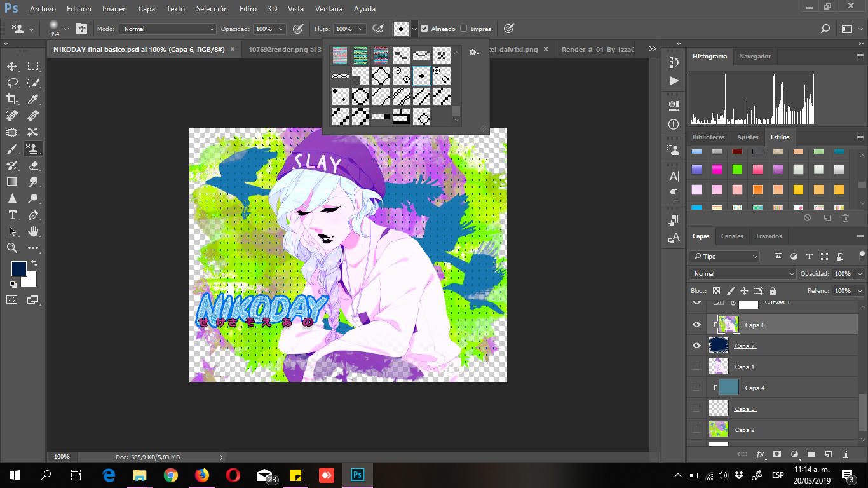
Task: Open layer styles fx menu
Action: (x=760, y=454)
